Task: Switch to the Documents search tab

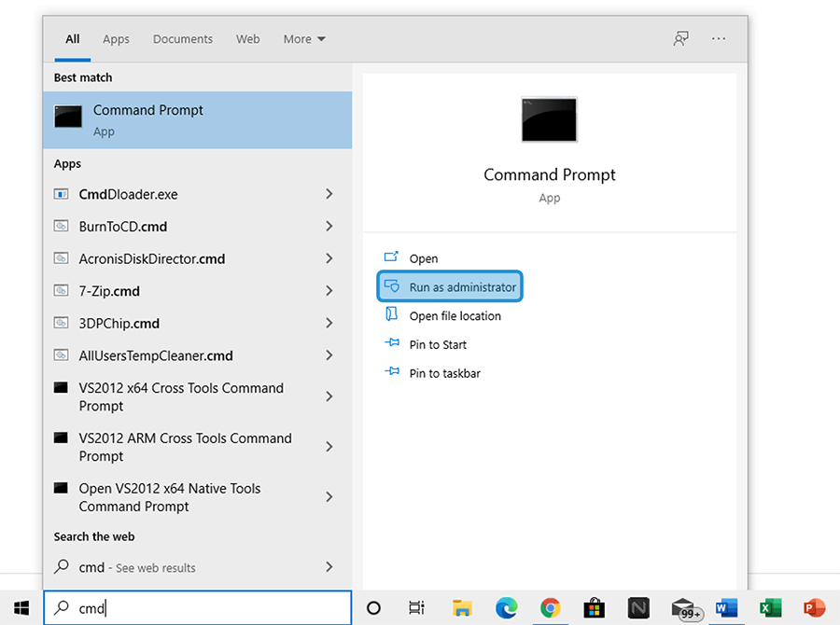Action: (183, 39)
